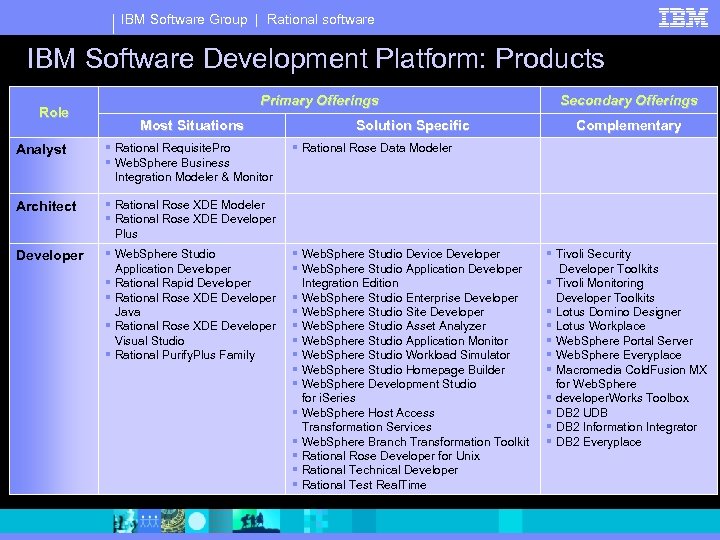The image size is (720, 540).
Task: Click the IBM logo in the header
Action: point(683,18)
